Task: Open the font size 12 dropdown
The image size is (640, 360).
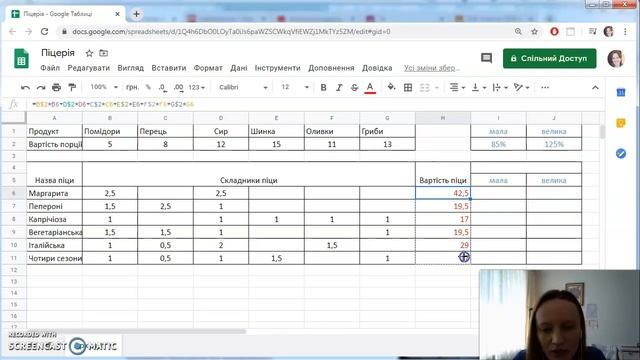Action: click(x=295, y=87)
